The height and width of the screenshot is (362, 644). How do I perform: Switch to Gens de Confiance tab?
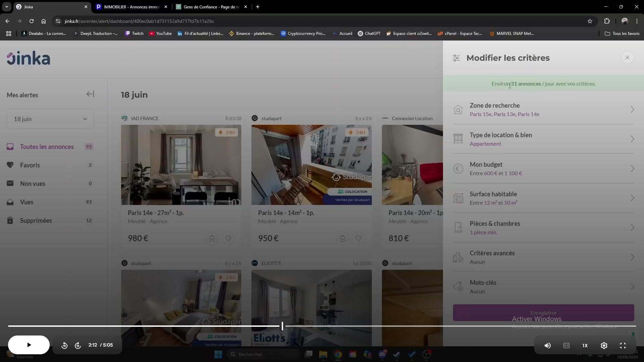(x=211, y=7)
